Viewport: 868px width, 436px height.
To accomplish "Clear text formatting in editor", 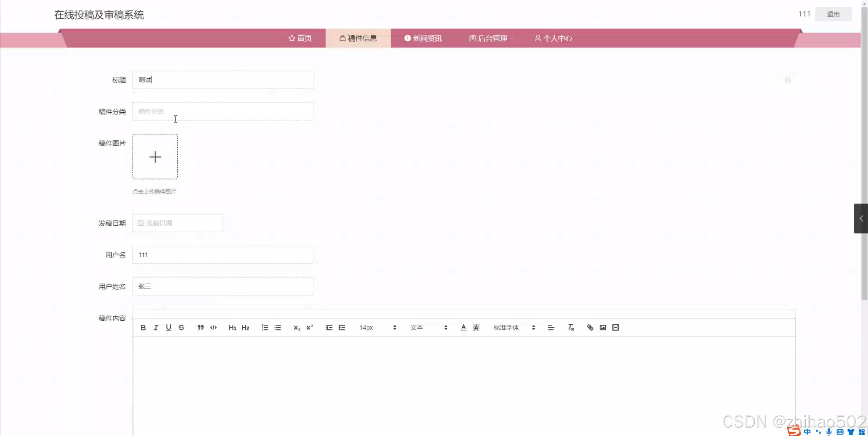I will click(x=571, y=327).
